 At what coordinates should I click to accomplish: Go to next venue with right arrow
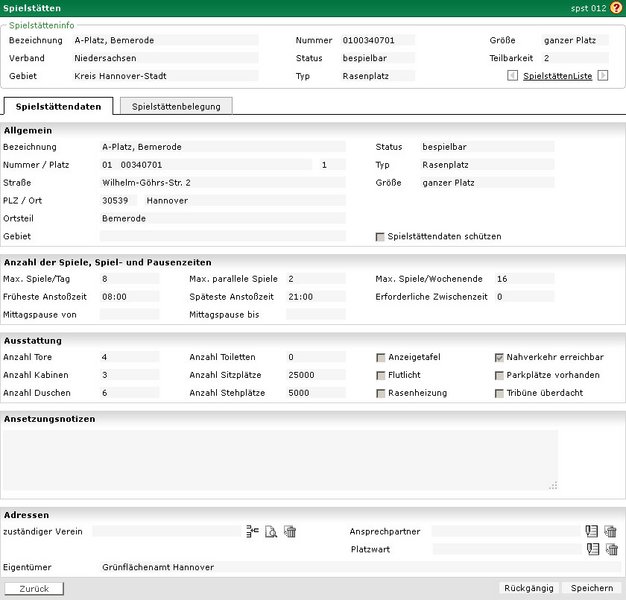603,76
